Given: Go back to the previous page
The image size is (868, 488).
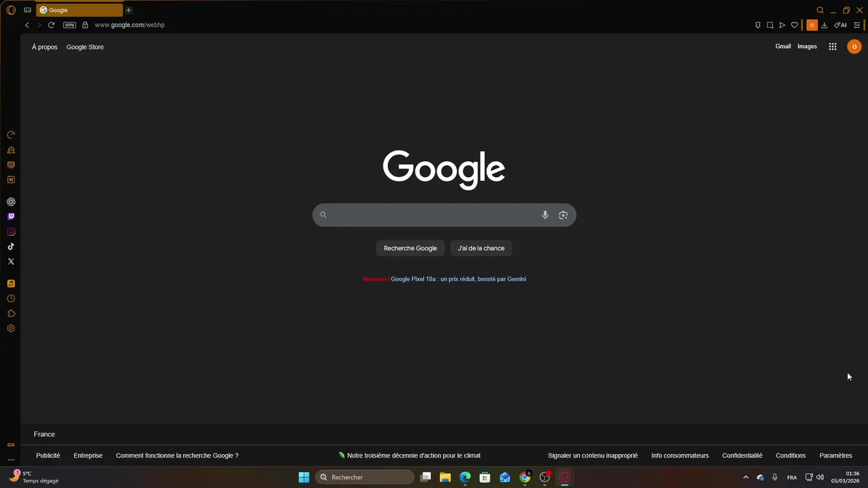Looking at the screenshot, I should pyautogui.click(x=27, y=25).
